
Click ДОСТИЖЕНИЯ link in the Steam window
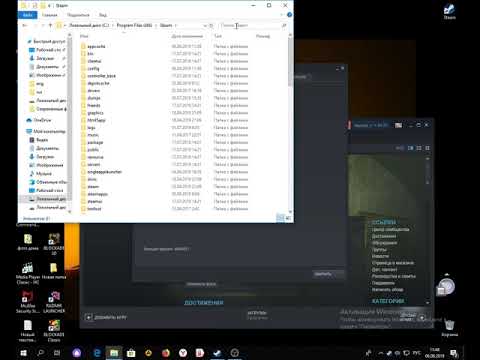204,302
